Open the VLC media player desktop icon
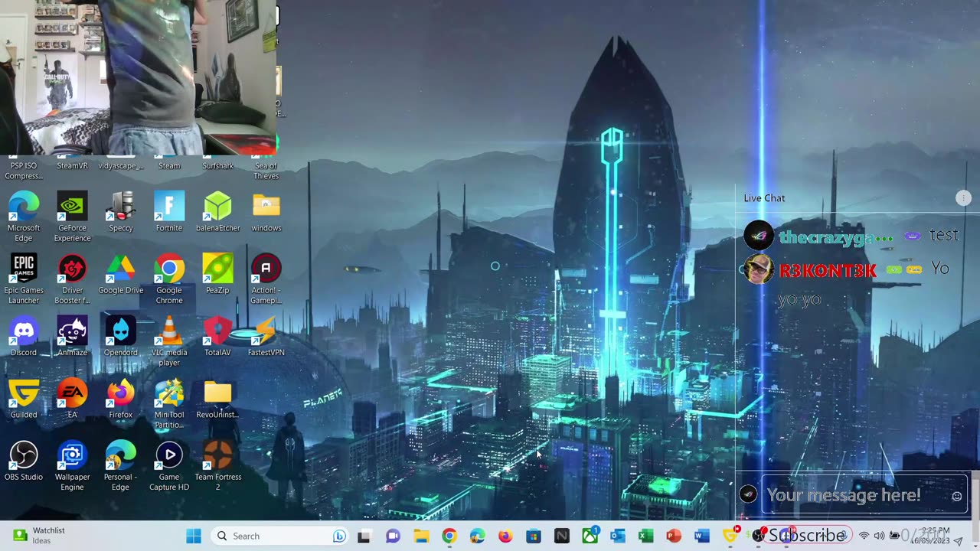This screenshot has width=980, height=551. click(x=169, y=341)
